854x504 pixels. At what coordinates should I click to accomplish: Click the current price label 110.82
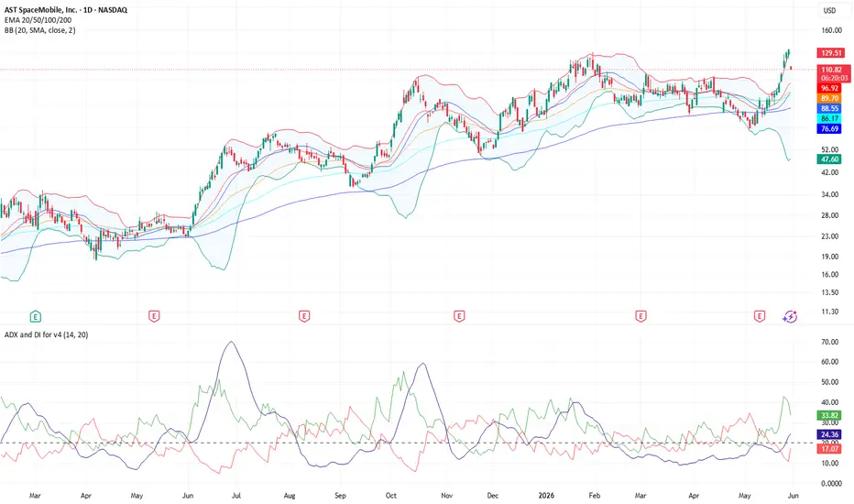click(832, 70)
